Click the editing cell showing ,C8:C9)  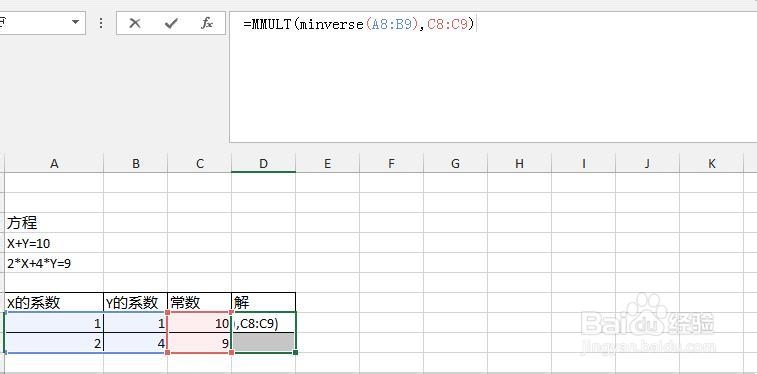[x=264, y=323]
